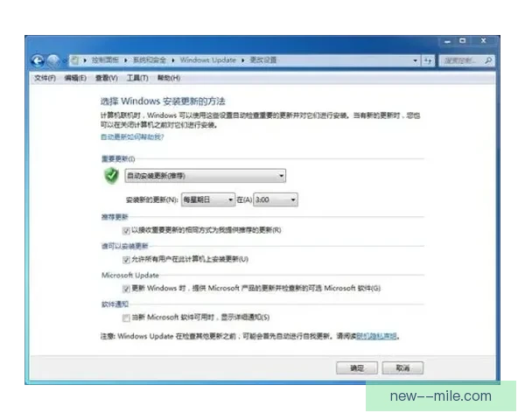
Task: Open the 自动更新如何帮助我? help link
Action: click(x=132, y=137)
